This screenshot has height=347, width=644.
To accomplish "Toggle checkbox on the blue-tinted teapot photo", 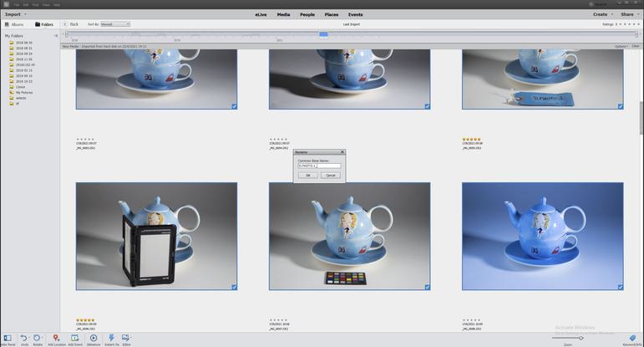I will 621,287.
